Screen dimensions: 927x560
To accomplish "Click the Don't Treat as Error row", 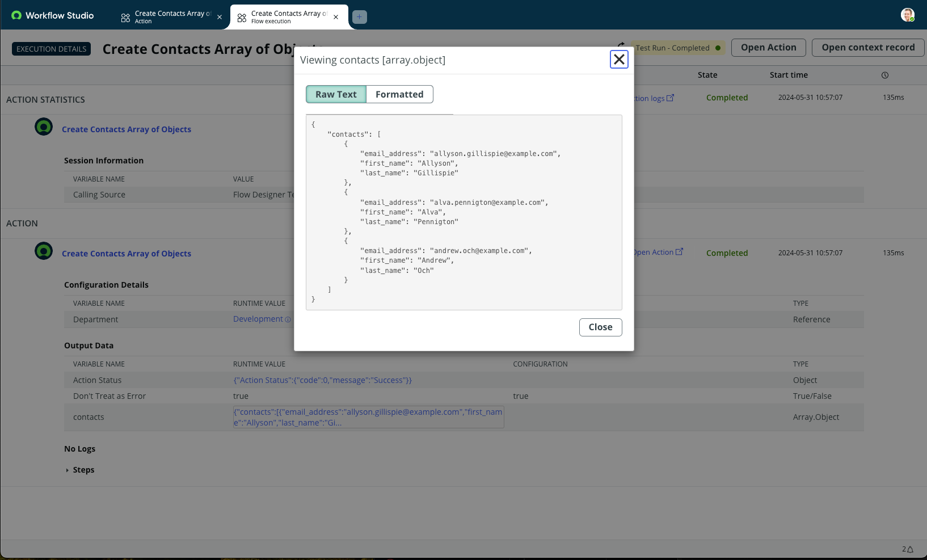I will tap(464, 396).
